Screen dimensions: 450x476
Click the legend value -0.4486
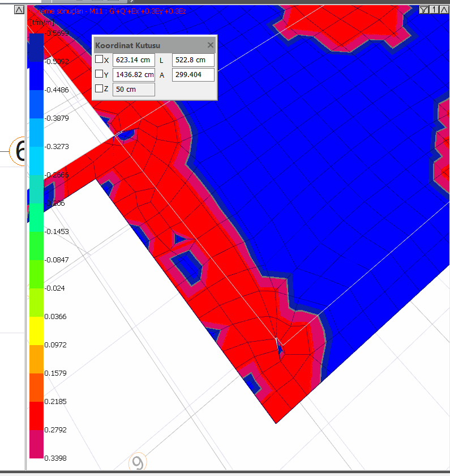point(57,90)
